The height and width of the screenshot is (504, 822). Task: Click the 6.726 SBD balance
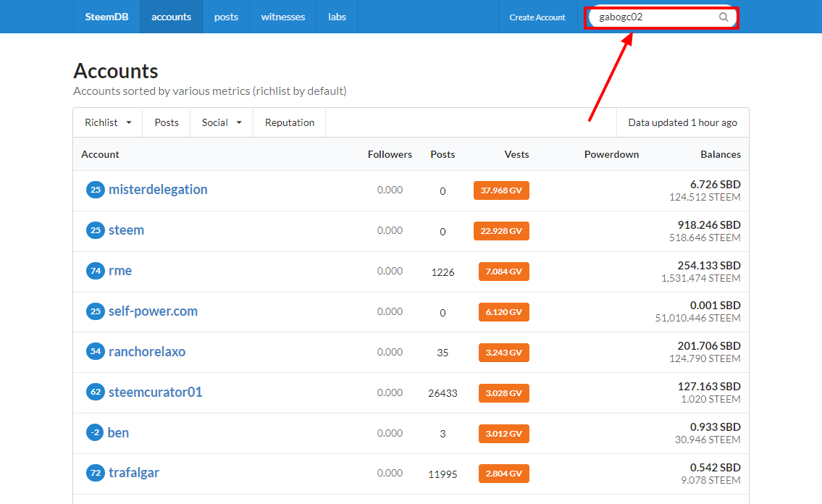coord(715,185)
